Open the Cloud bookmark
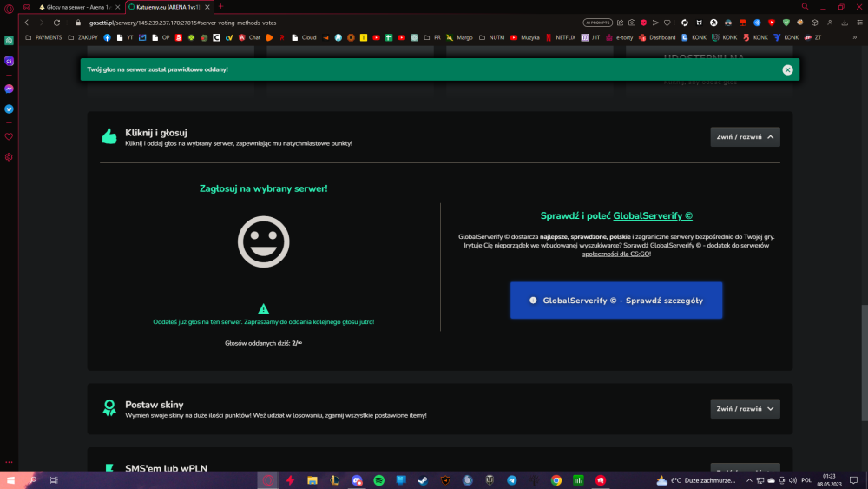This screenshot has width=868, height=489. pos(304,37)
